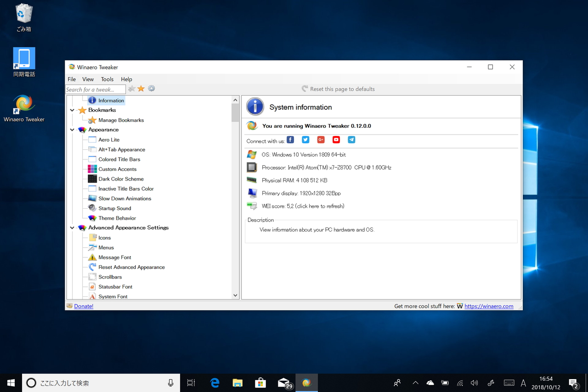
Task: Open the gear icon next to the stars
Action: click(151, 89)
